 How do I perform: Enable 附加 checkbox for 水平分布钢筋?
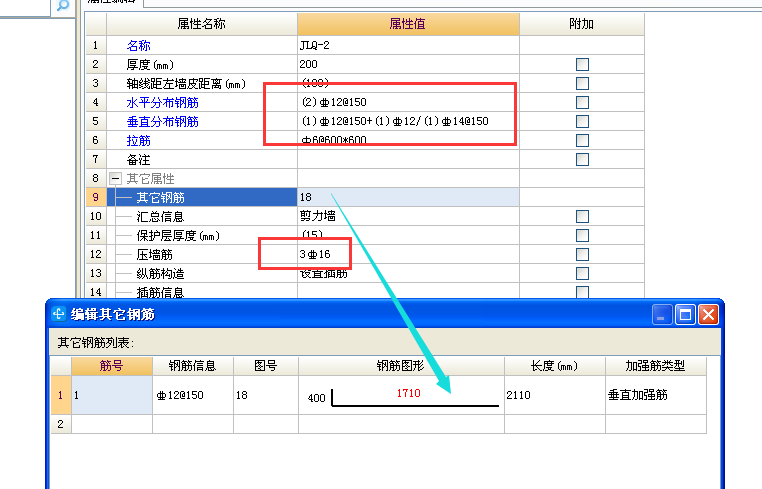(582, 102)
